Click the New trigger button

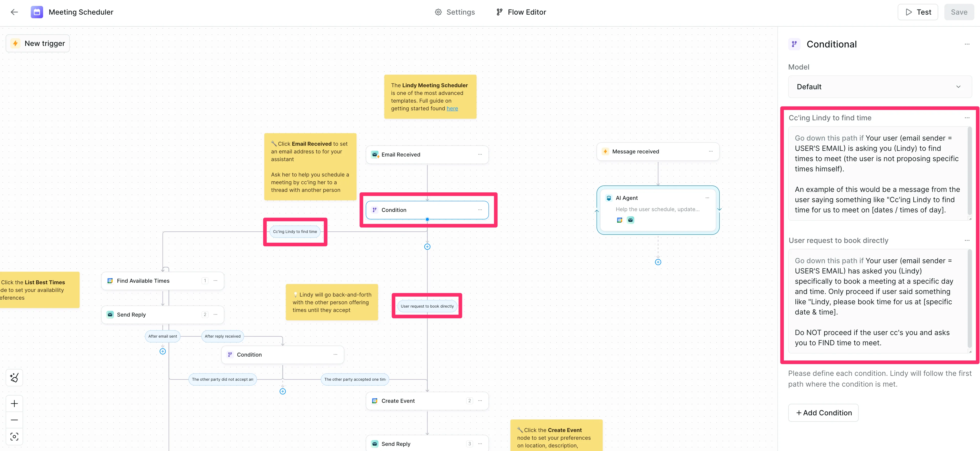tap(38, 43)
